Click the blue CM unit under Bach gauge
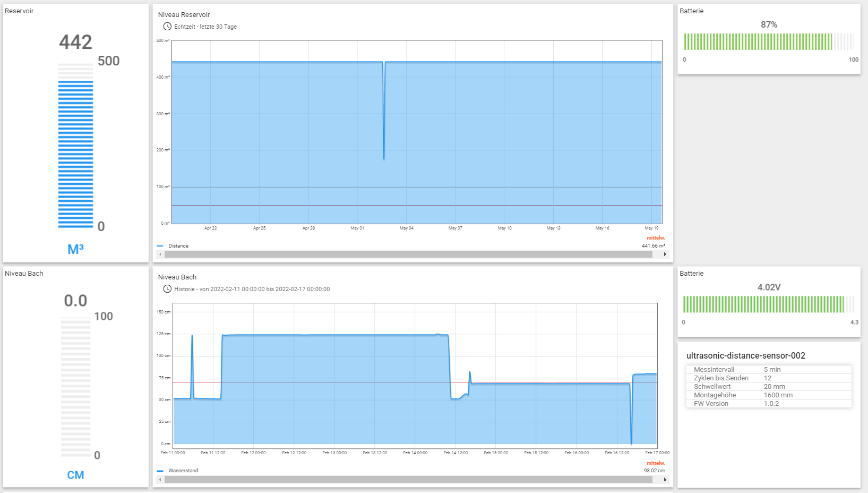The image size is (868, 493). click(x=75, y=475)
